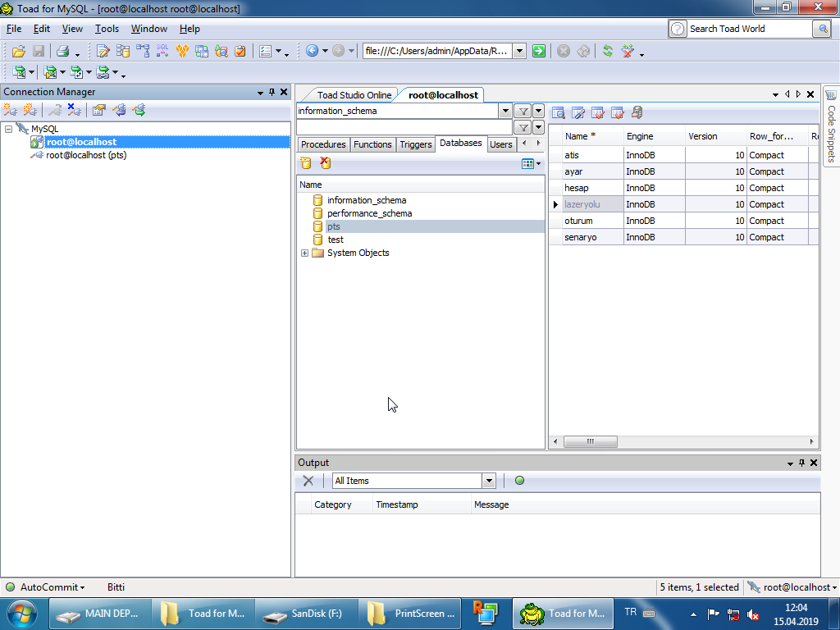This screenshot has width=840, height=630.
Task: Click the first new connection plug icon
Action: coord(10,110)
